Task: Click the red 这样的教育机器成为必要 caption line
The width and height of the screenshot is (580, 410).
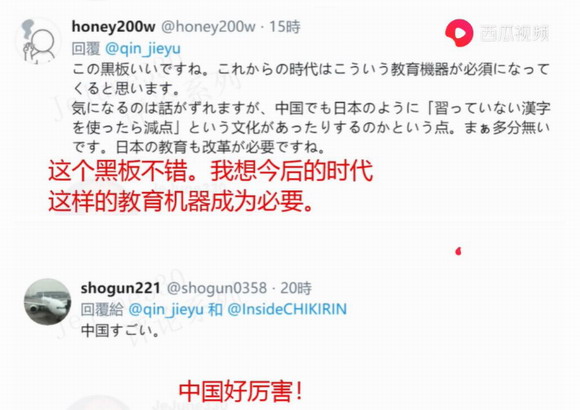Action: [x=181, y=201]
